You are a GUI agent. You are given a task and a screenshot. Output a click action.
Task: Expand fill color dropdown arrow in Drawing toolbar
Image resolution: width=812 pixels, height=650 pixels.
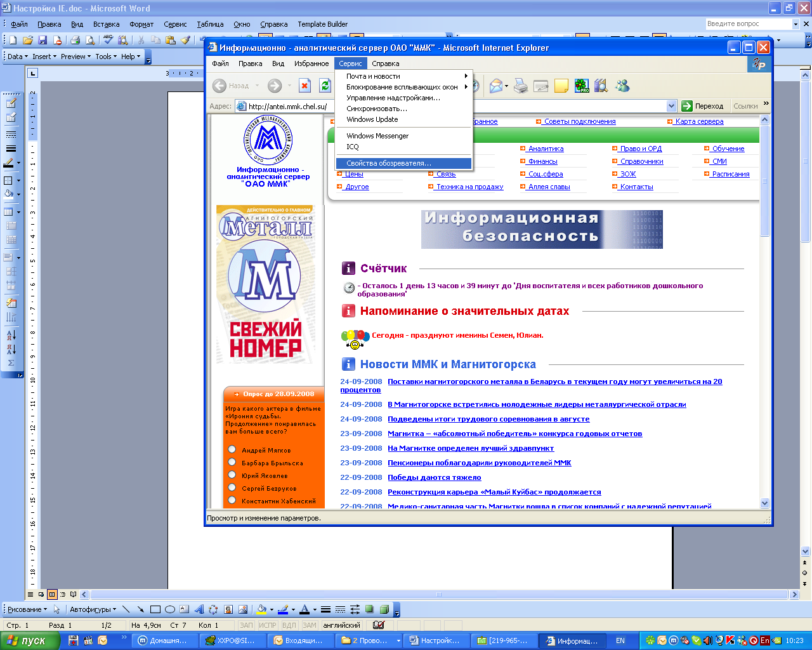(x=271, y=609)
